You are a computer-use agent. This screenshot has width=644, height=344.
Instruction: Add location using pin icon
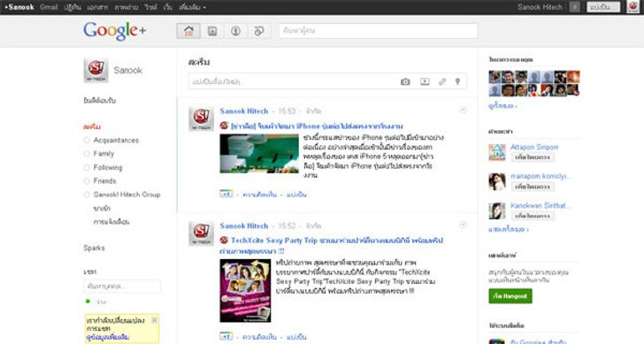[x=457, y=81]
